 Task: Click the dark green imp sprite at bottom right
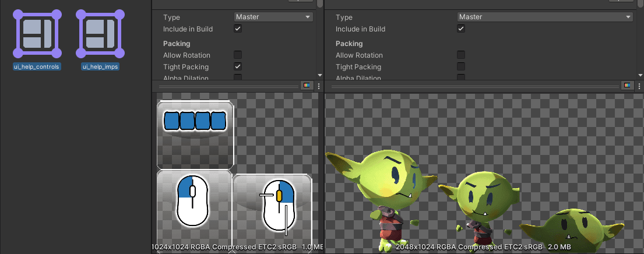point(572,230)
